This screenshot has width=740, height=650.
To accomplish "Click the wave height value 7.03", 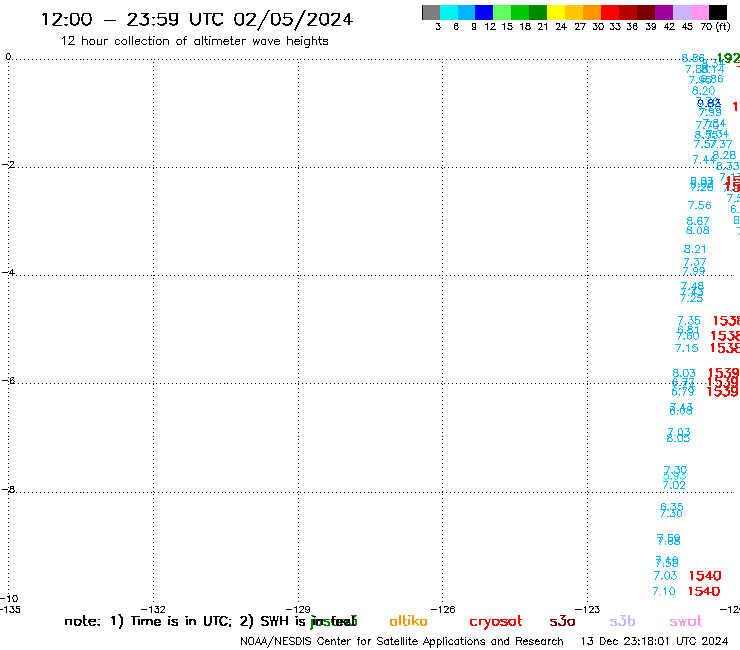I will [665, 576].
